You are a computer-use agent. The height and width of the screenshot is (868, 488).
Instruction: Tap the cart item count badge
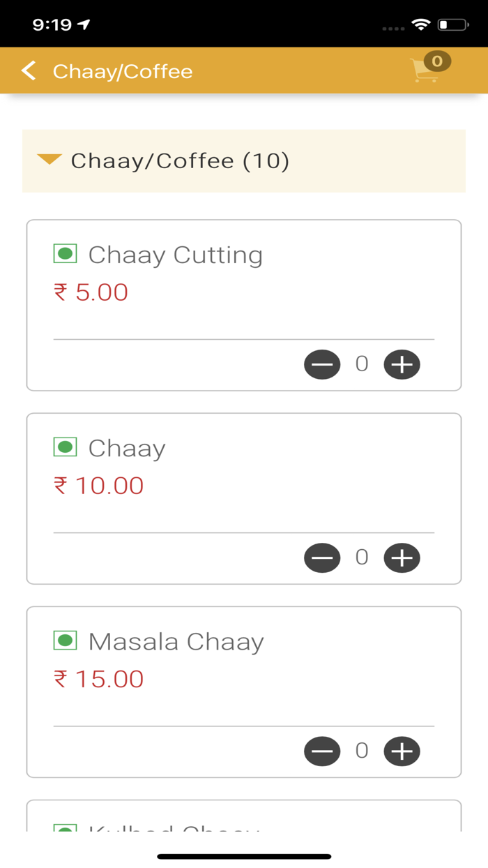[437, 61]
